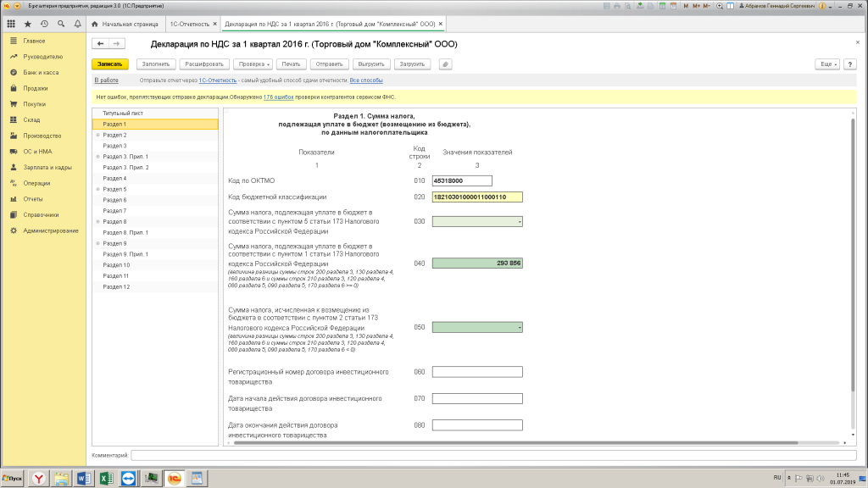Open Favorites star icon
The width and height of the screenshot is (868, 488).
pyautogui.click(x=28, y=24)
